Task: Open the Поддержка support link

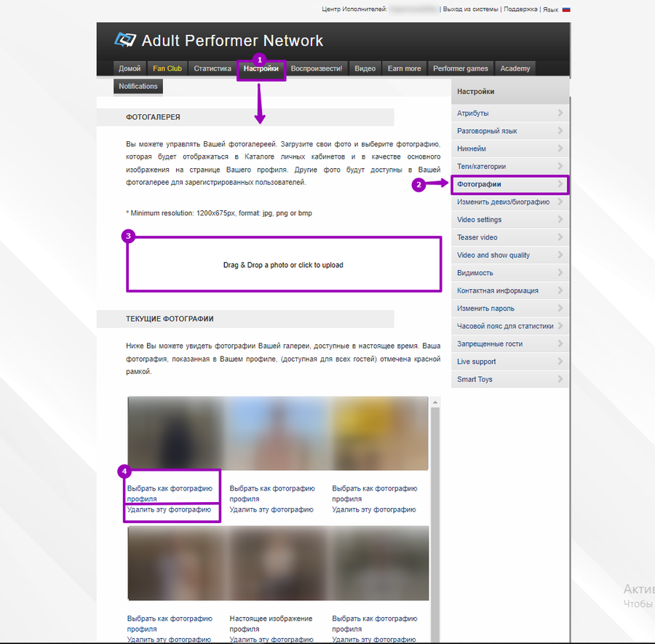Action: [521, 9]
